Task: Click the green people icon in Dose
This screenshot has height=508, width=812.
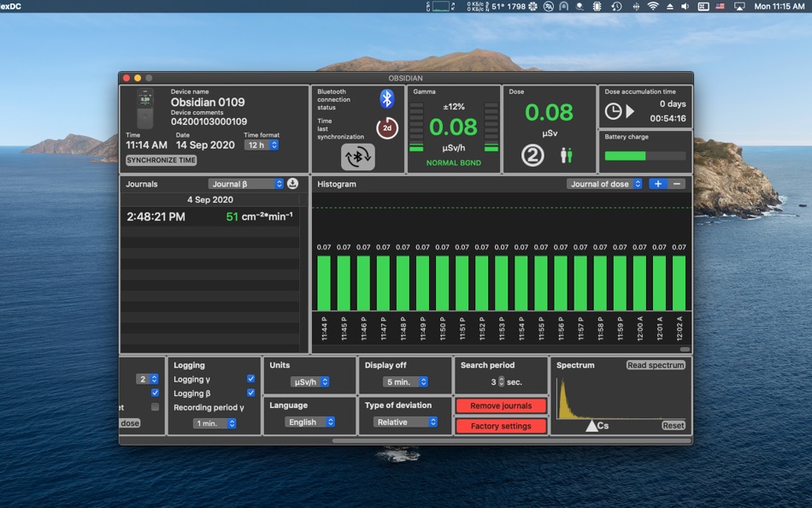Action: pyautogui.click(x=566, y=155)
